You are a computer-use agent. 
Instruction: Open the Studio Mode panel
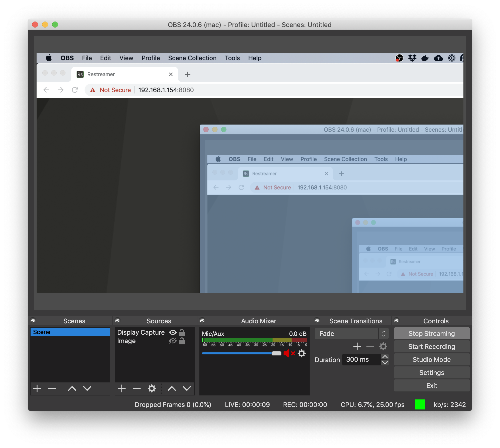[431, 359]
